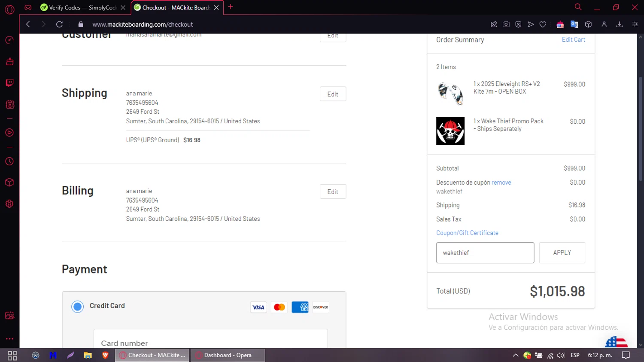Open the extensions cube in toolbar

coord(589,24)
